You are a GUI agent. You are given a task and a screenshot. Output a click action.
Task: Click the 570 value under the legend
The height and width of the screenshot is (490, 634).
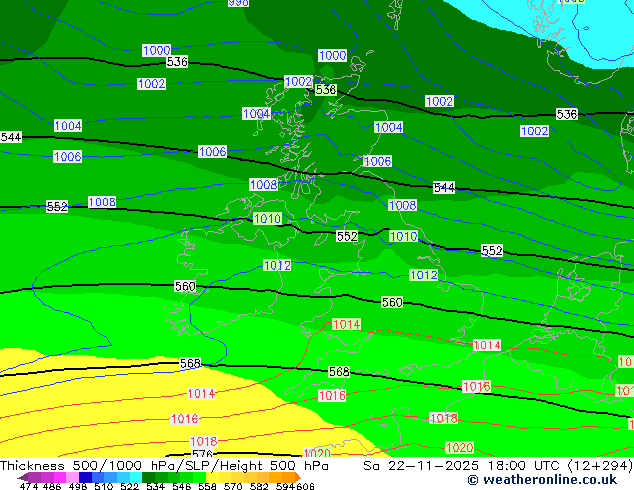(x=233, y=486)
